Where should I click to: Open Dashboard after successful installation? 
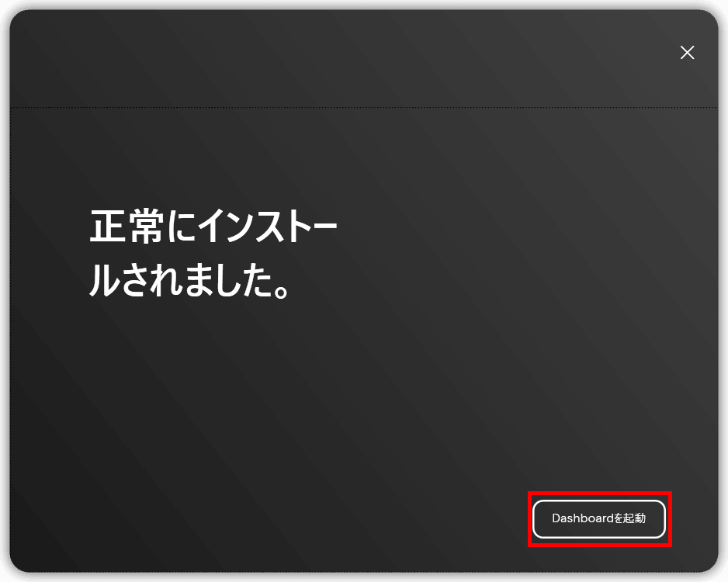tap(598, 518)
